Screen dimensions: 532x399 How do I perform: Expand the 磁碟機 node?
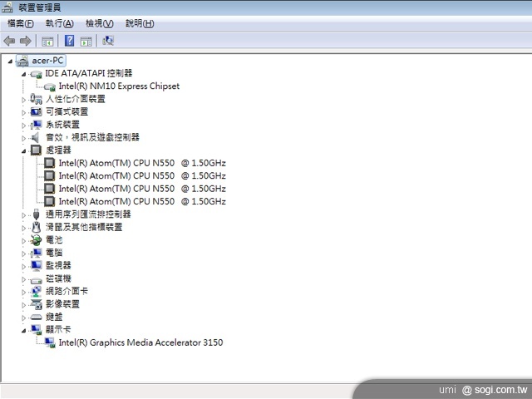[23, 279]
